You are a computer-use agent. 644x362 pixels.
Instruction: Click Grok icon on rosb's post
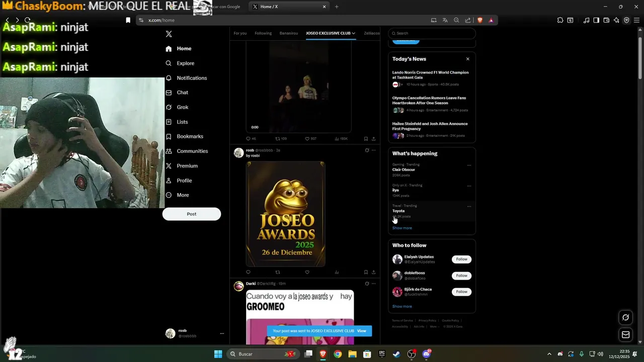(367, 150)
